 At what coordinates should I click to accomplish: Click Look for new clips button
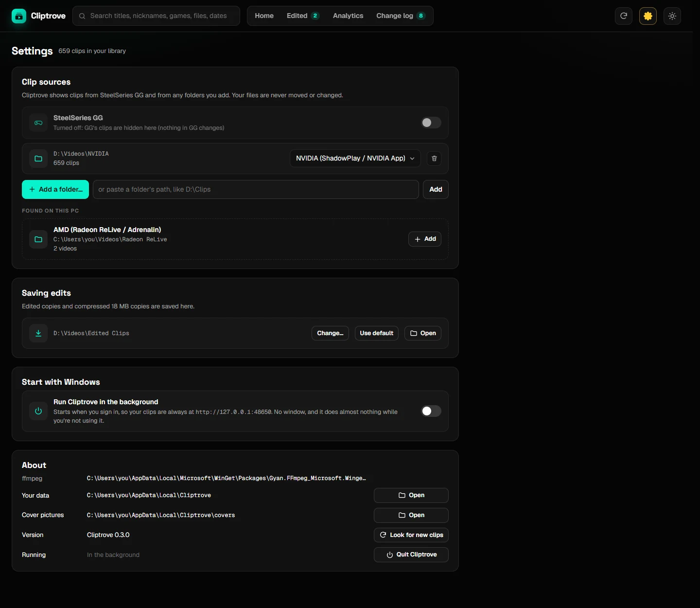pyautogui.click(x=411, y=535)
